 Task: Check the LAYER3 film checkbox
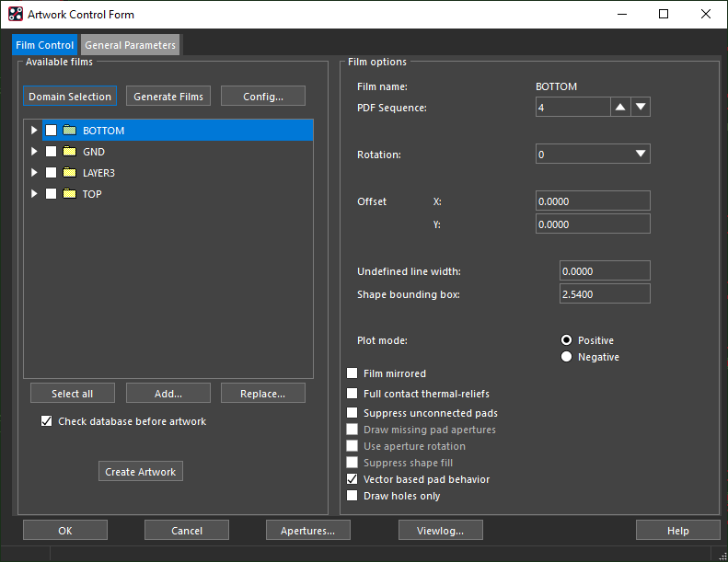[51, 173]
